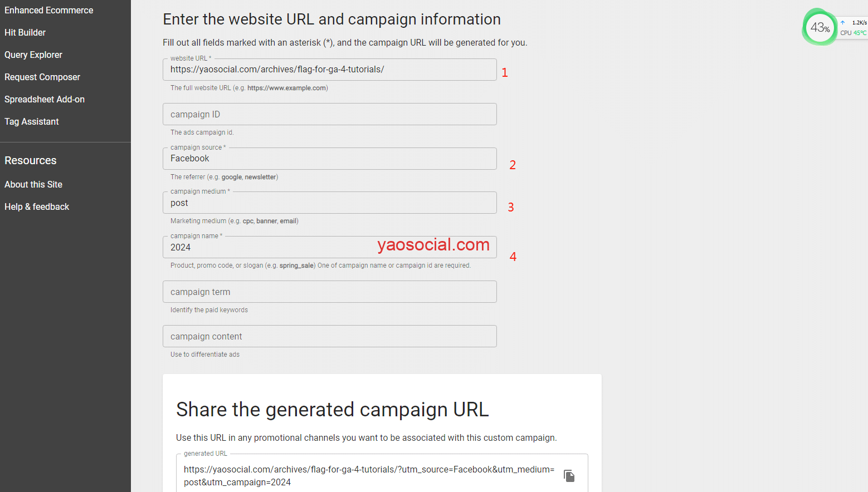
Task: Select the generated URL text box
Action: coord(369,476)
